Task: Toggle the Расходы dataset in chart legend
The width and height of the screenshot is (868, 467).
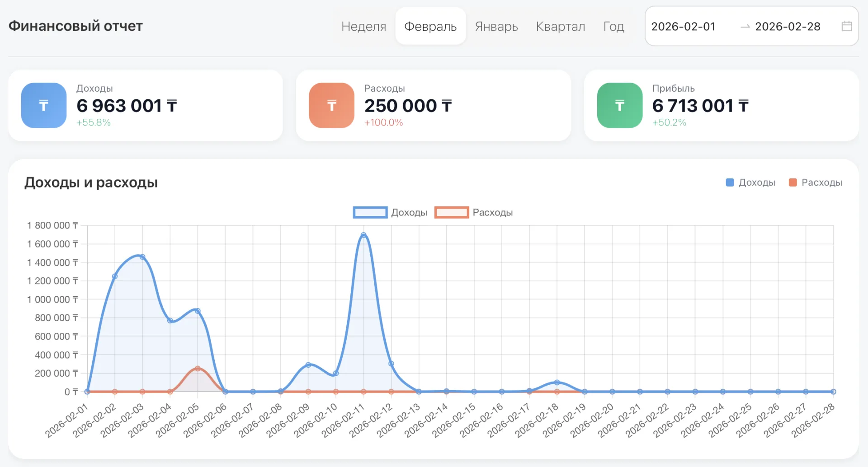Action: point(474,212)
